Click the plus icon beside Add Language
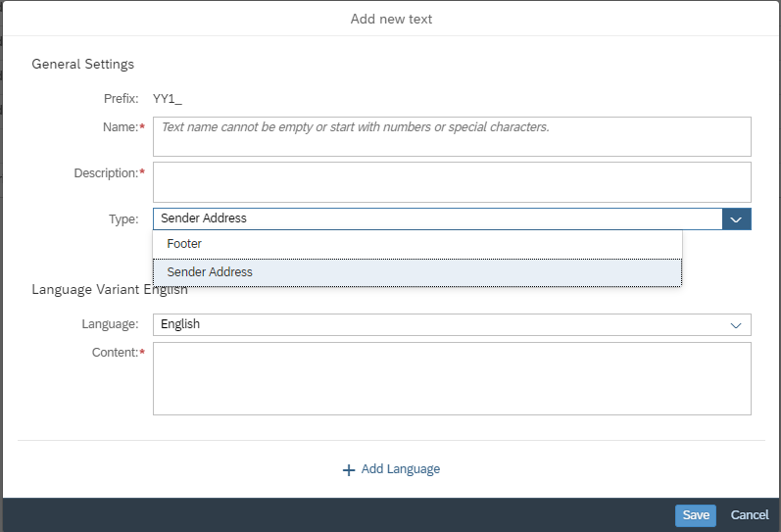Viewport: 781px width, 532px height. (x=349, y=469)
